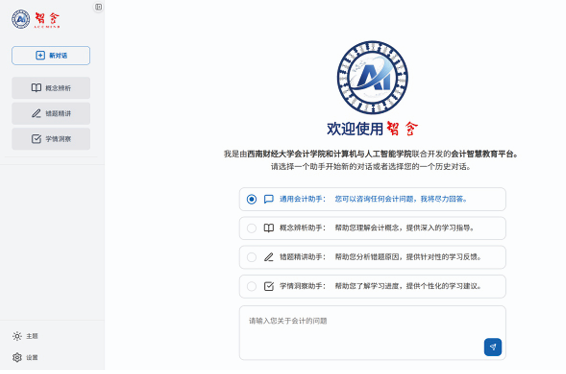The height and width of the screenshot is (374, 566).
Task: Open settings via the gear icon
Action: [x=17, y=358]
